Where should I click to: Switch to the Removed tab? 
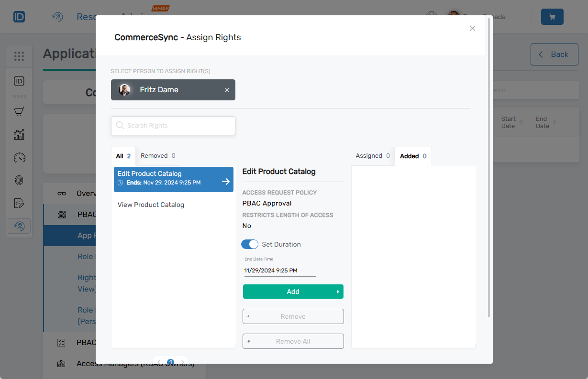[x=158, y=156]
